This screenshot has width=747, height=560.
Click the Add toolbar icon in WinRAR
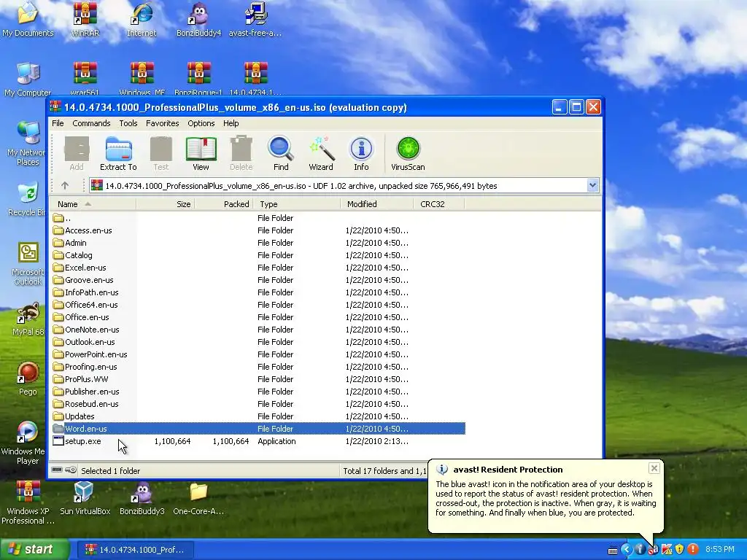point(76,153)
